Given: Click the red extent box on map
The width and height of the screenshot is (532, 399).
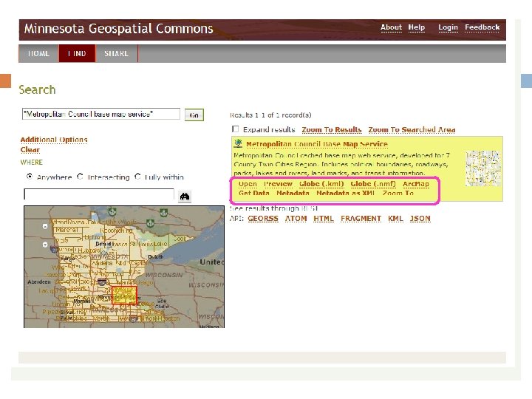Looking at the screenshot, I should pyautogui.click(x=124, y=295).
